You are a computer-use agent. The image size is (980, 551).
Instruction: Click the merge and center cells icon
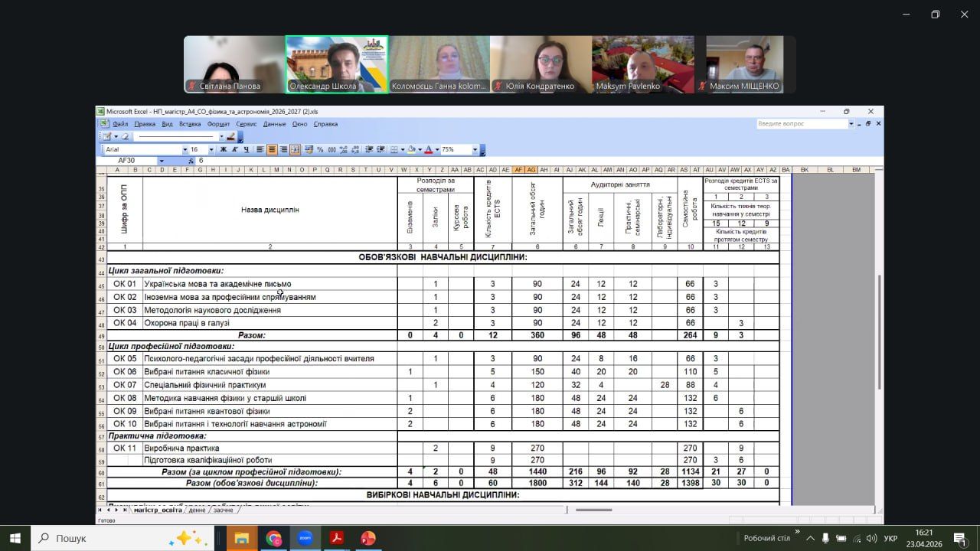[x=295, y=150]
